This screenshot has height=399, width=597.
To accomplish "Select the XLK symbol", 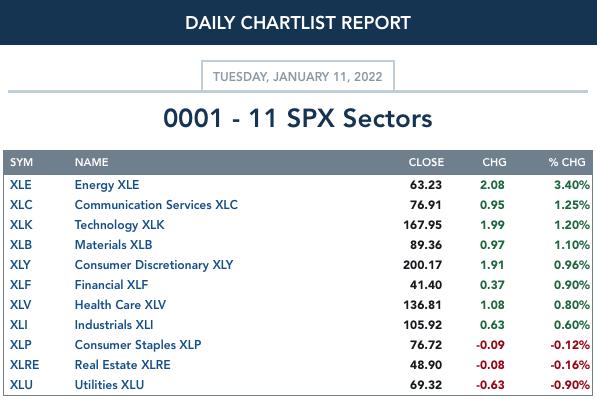I will click(x=21, y=225).
